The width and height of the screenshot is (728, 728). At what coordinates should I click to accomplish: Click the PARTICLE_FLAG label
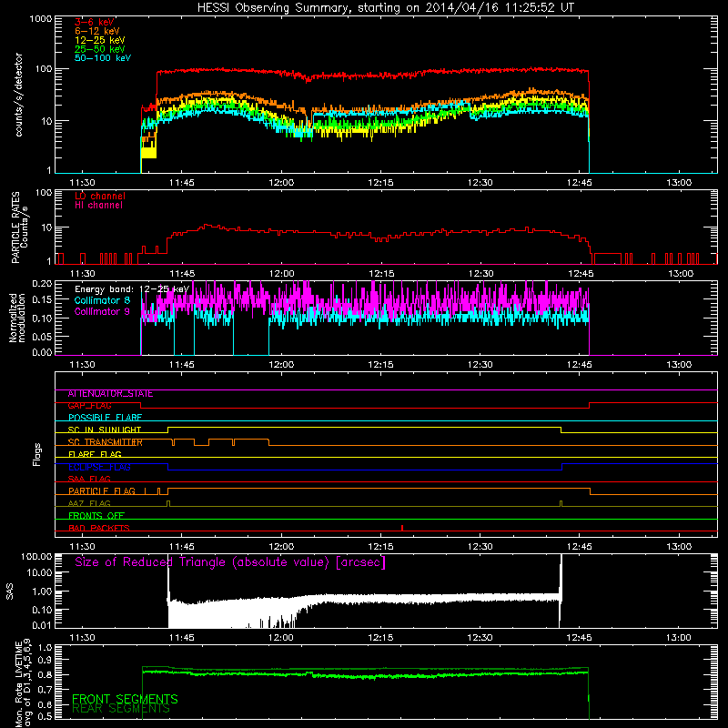[102, 491]
